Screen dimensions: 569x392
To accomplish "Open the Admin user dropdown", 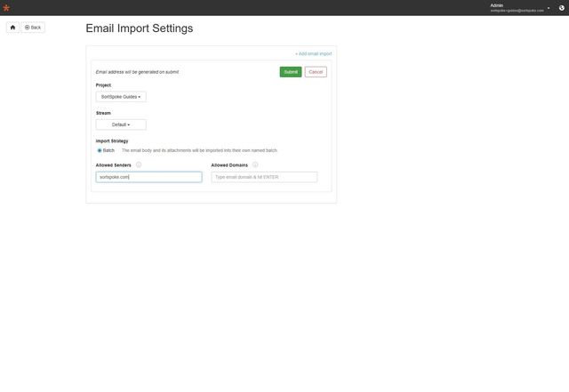I will pos(519,8).
